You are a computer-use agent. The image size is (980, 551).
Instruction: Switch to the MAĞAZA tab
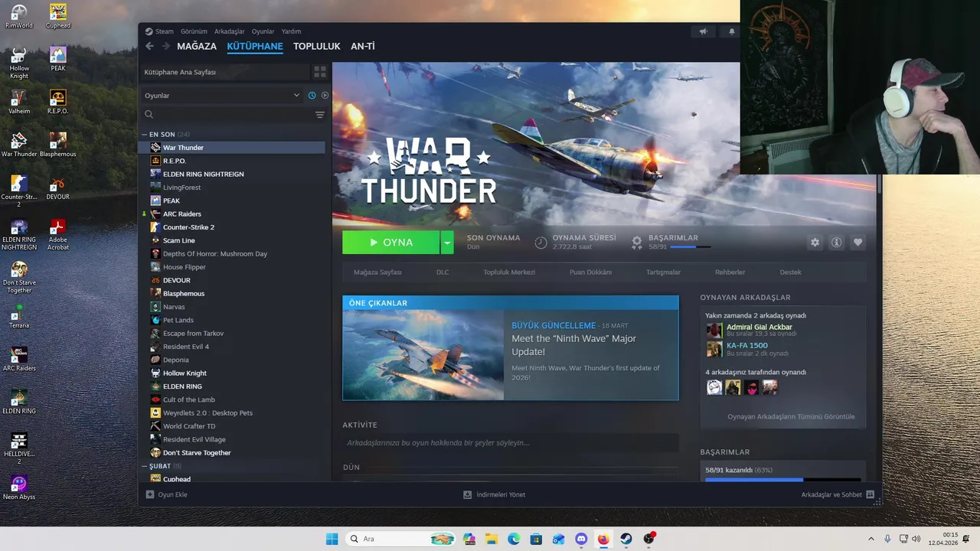pos(197,46)
